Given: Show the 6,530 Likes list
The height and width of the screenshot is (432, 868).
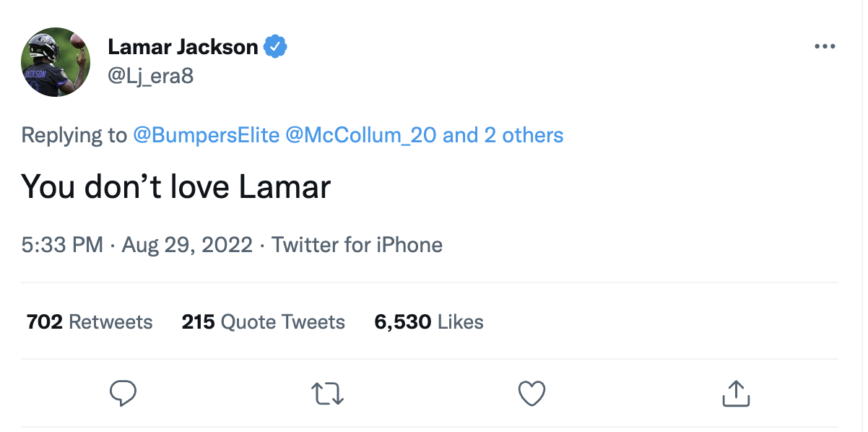Looking at the screenshot, I should click(429, 321).
